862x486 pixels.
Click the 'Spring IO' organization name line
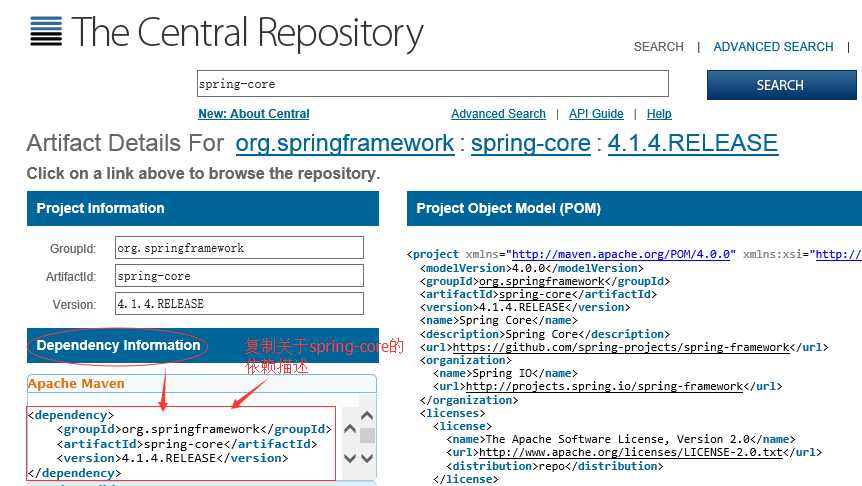pos(505,373)
